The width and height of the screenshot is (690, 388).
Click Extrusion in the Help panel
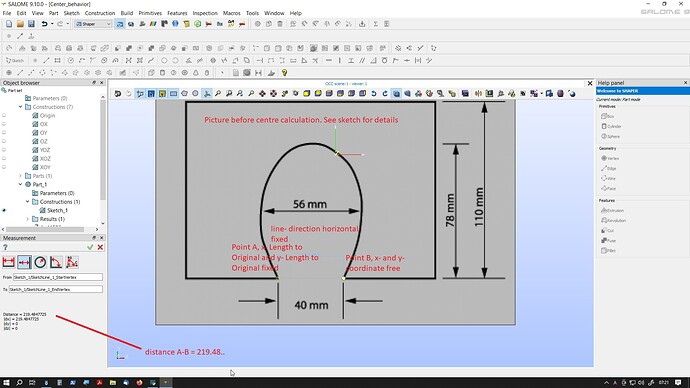(613, 210)
